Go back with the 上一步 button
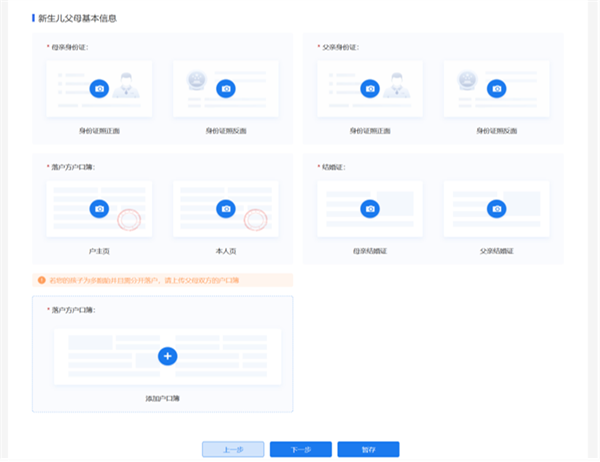This screenshot has height=462, width=600. pyautogui.click(x=233, y=449)
